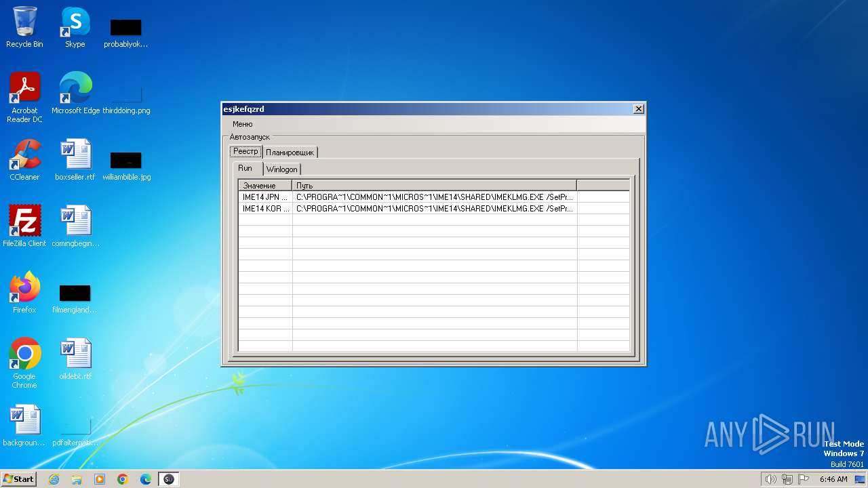
Task: Open the Skype desktop shortcut
Action: pos(75,27)
